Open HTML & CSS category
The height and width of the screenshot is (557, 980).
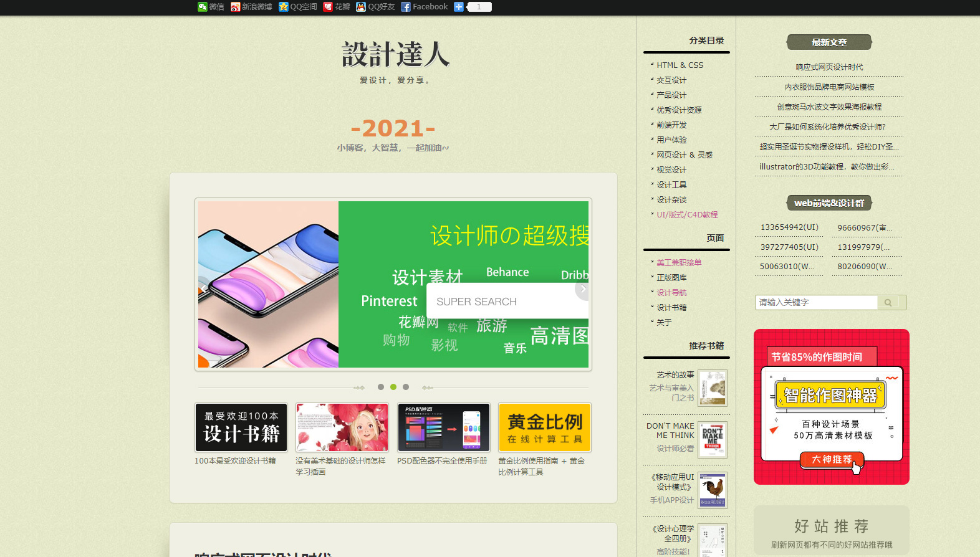tap(680, 65)
